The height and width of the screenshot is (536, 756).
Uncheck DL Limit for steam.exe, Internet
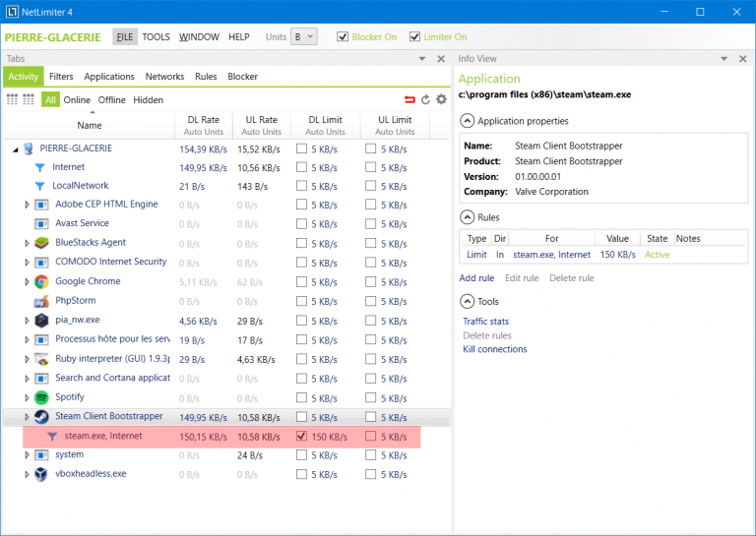pyautogui.click(x=301, y=436)
